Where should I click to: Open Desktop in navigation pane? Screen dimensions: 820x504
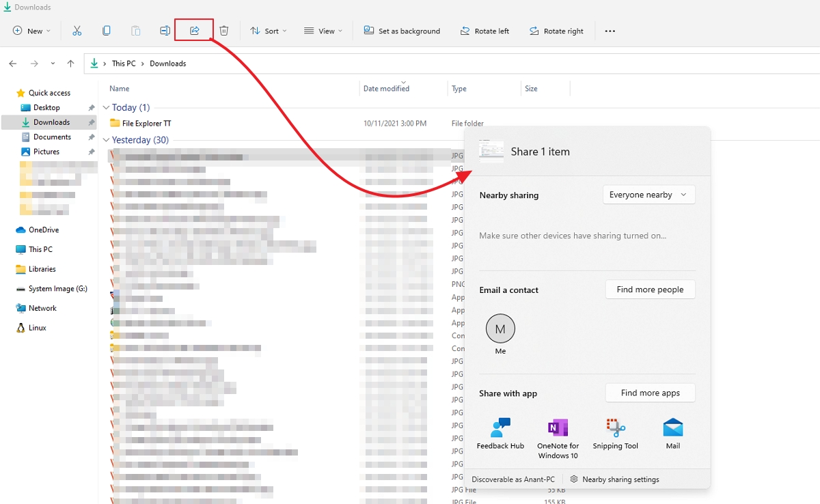coord(46,108)
